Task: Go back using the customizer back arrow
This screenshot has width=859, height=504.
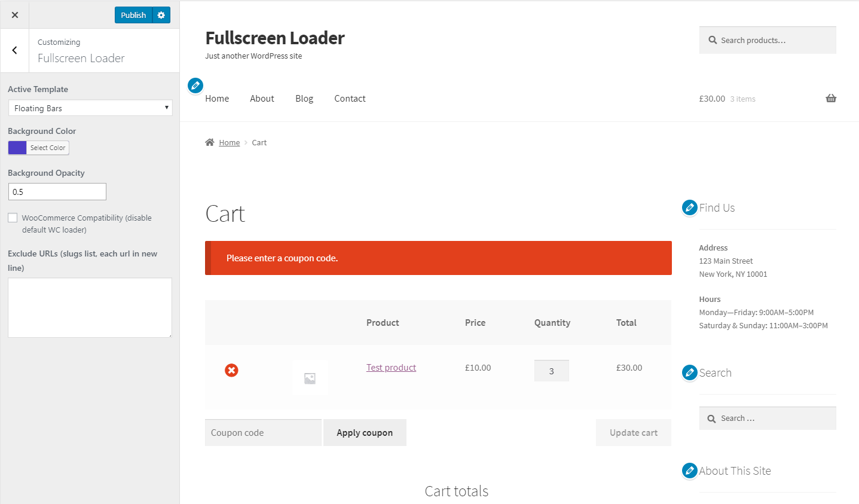Action: 14,51
